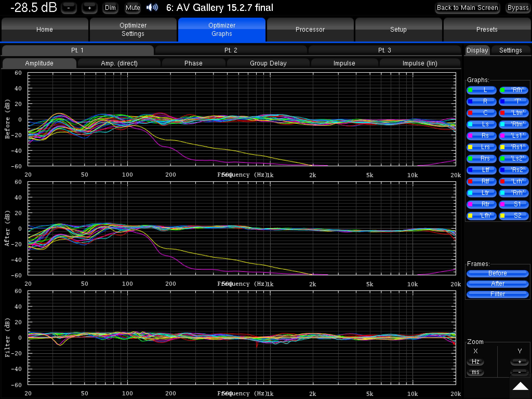Toggle the Before frame
This screenshot has height=399, width=532.
point(498,273)
